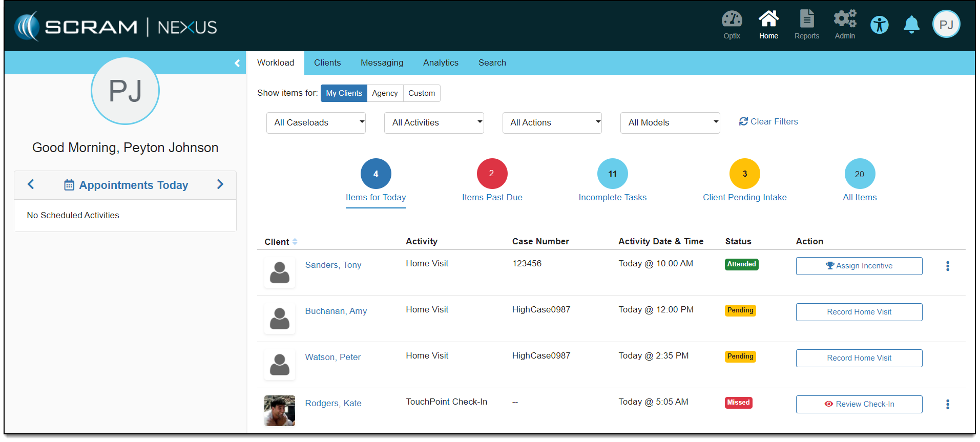The image size is (980, 442).
Task: Switch to the Clients tab
Action: click(x=327, y=63)
